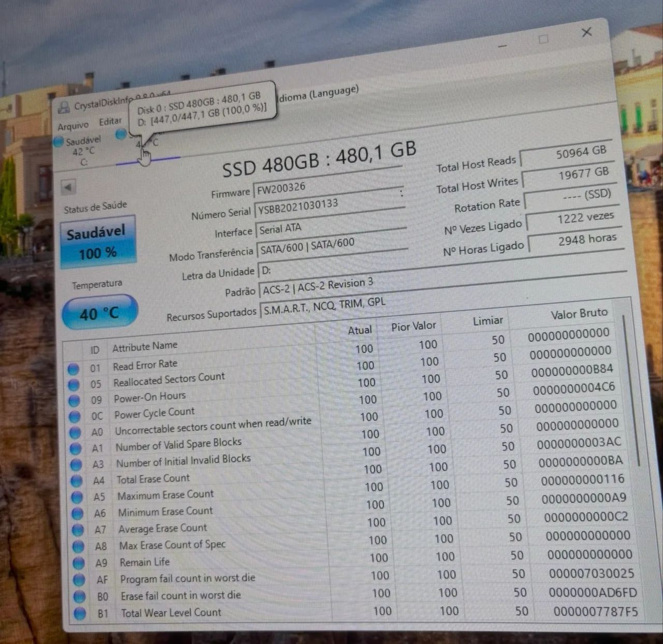Click status dot for Max Erase Count of Spec
The image size is (663, 644).
[x=79, y=546]
